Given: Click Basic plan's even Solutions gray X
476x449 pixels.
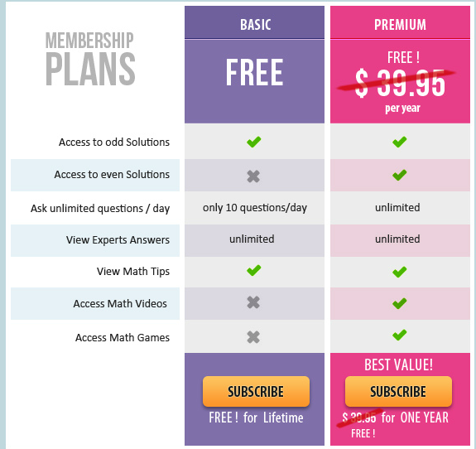Looking at the screenshot, I should (253, 176).
